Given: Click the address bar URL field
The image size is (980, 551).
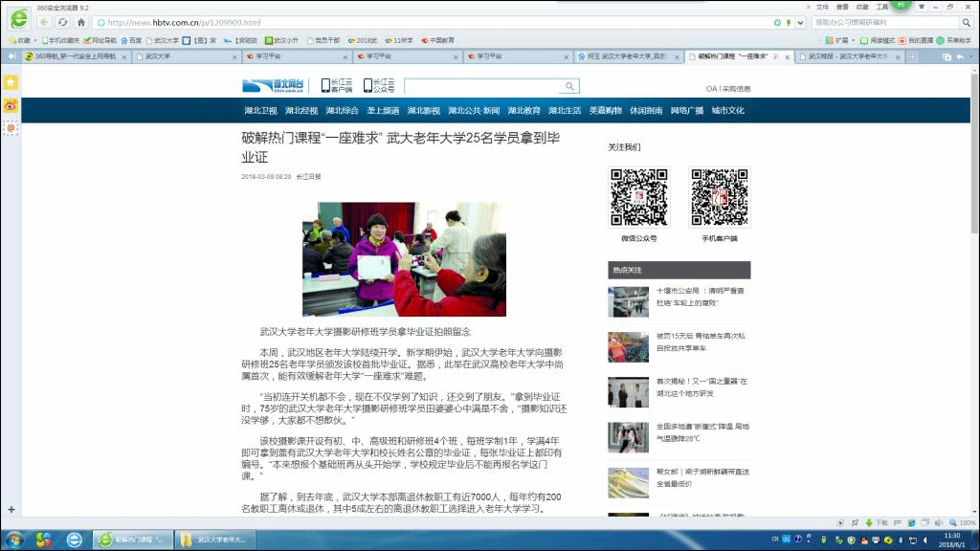Looking at the screenshot, I should (x=432, y=23).
